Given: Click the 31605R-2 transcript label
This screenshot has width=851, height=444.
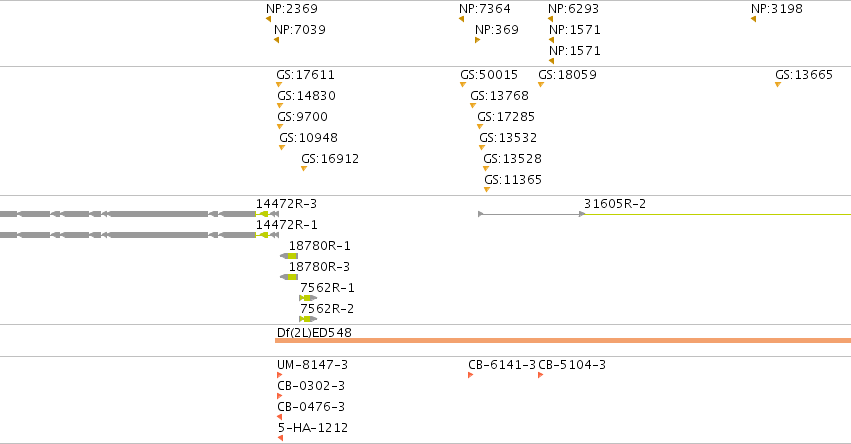Looking at the screenshot, I should tap(615, 204).
